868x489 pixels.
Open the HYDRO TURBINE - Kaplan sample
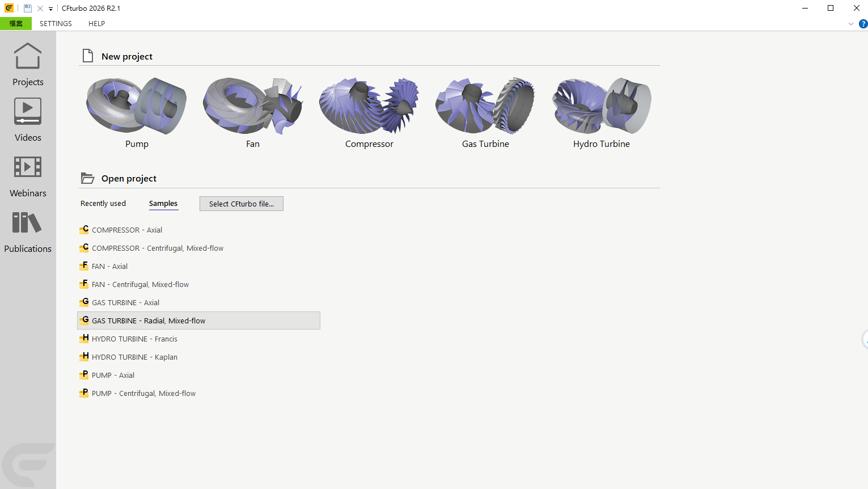coord(198,357)
